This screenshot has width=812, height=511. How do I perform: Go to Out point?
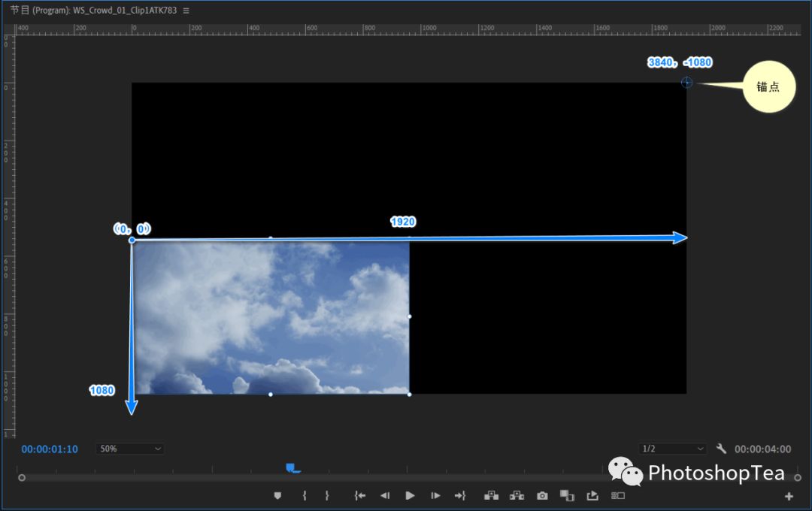pyautogui.click(x=460, y=495)
